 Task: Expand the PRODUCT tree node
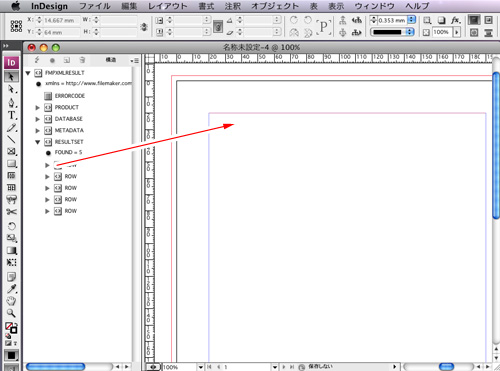coord(37,107)
